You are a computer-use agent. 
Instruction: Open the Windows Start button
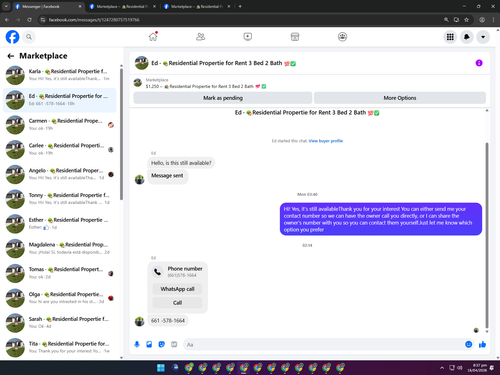pyautogui.click(x=161, y=368)
